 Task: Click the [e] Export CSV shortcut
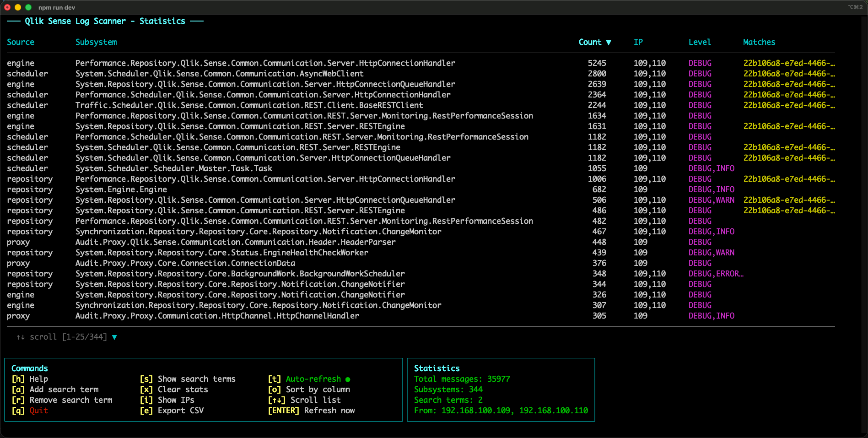pos(172,411)
